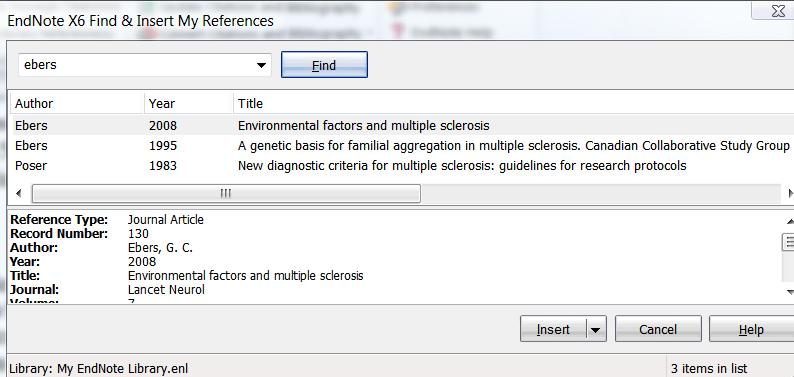794x377 pixels.
Task: Sort results by Title column header
Action: (x=513, y=103)
